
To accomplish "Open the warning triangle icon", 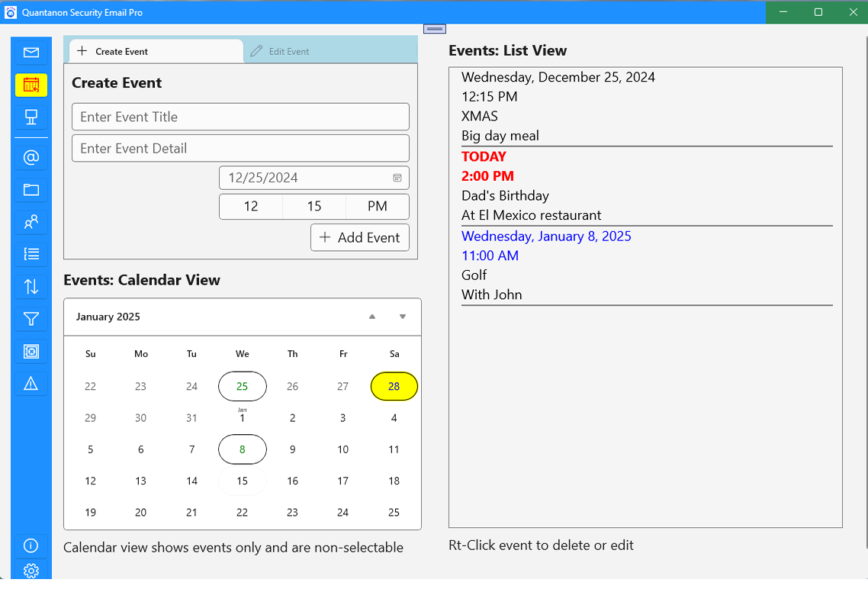I will pos(31,383).
